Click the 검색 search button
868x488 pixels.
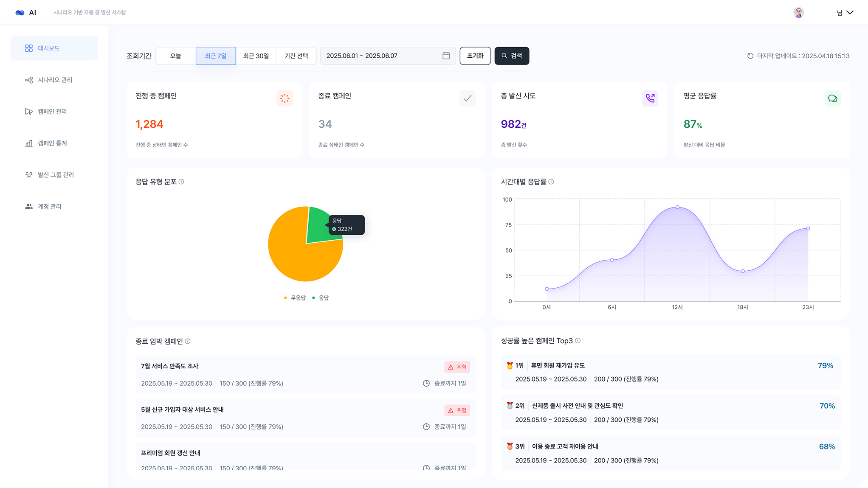pyautogui.click(x=511, y=56)
